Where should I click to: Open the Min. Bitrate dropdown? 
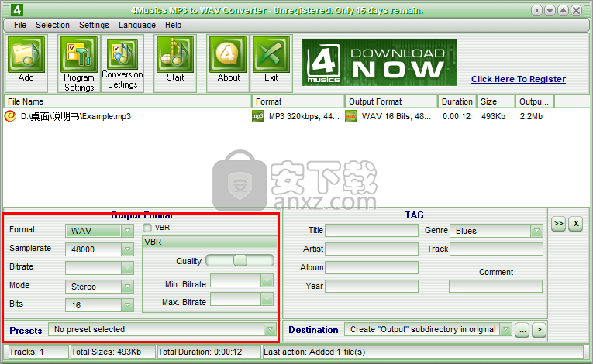(267, 280)
